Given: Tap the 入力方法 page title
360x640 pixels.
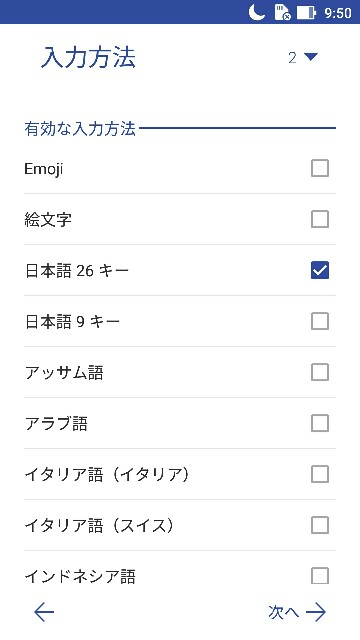Looking at the screenshot, I should click(88, 58).
